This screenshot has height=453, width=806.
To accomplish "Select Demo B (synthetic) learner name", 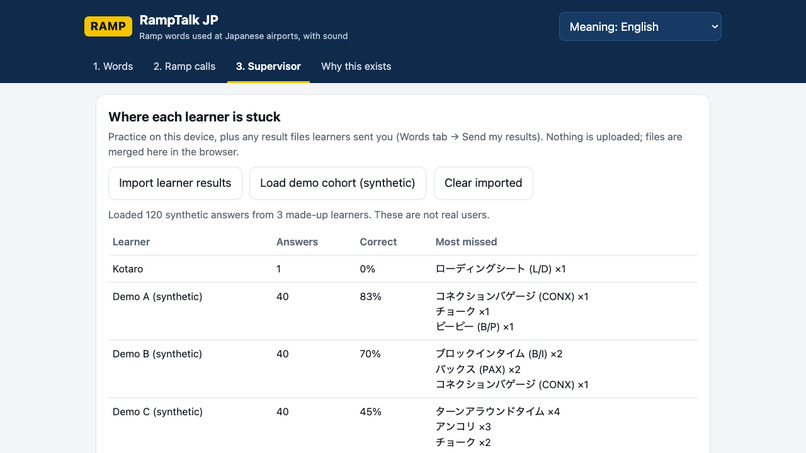I will click(157, 354).
